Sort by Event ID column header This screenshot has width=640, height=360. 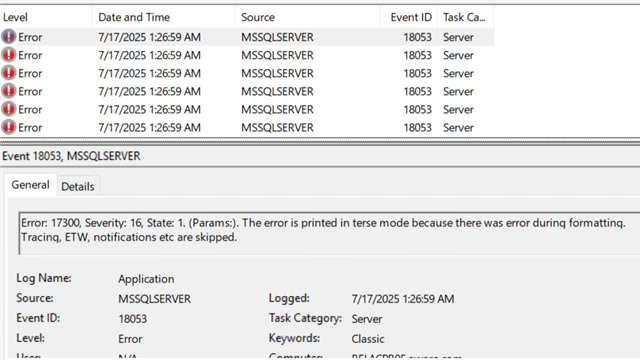coord(409,17)
